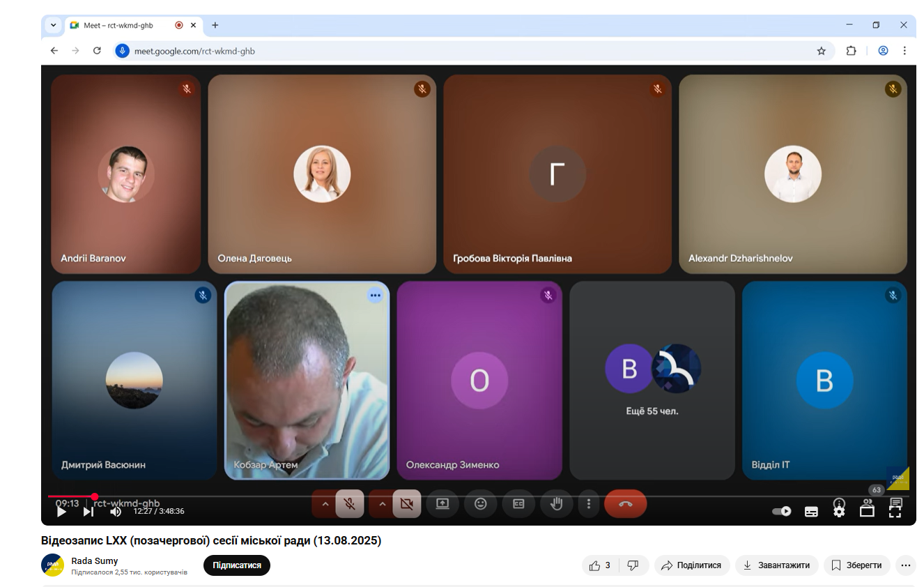The height and width of the screenshot is (587, 924).
Task: Click the Поділитися share button
Action: pyautogui.click(x=691, y=565)
